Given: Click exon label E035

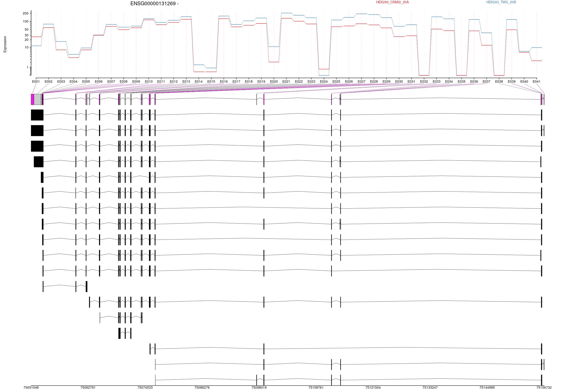Looking at the screenshot, I should tap(461, 81).
